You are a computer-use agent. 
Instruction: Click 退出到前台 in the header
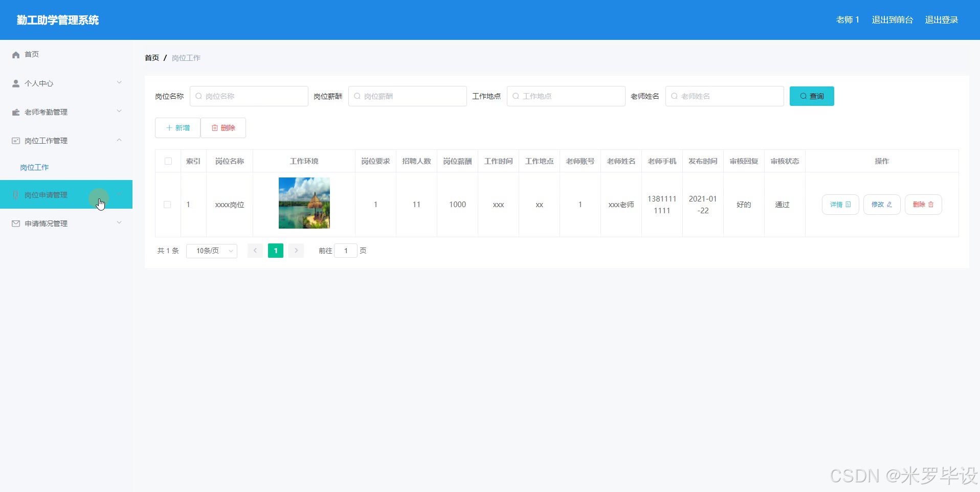pos(892,20)
